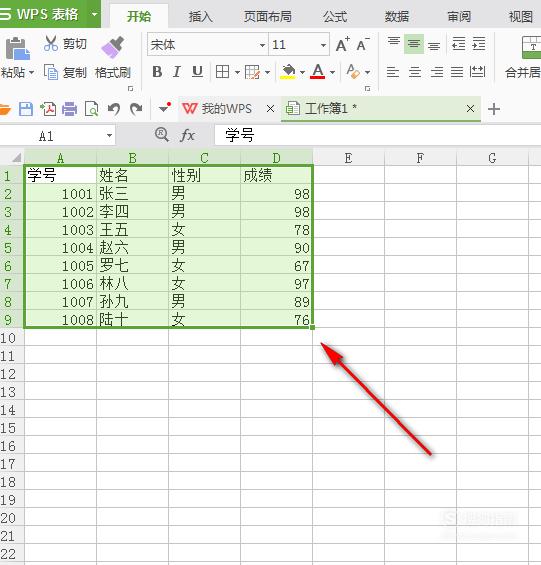The image size is (541, 565).
Task: Activate the Format Painter brush
Action: pyautogui.click(x=112, y=47)
